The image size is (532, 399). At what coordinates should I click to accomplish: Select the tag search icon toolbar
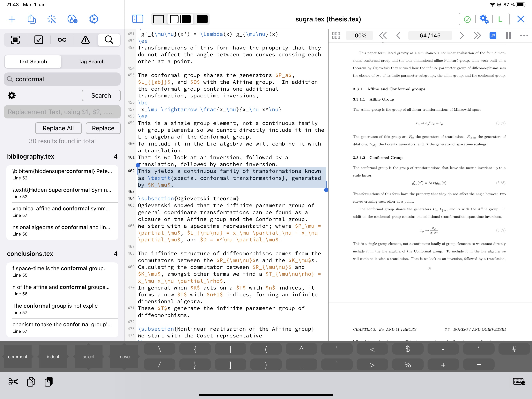coord(91,62)
